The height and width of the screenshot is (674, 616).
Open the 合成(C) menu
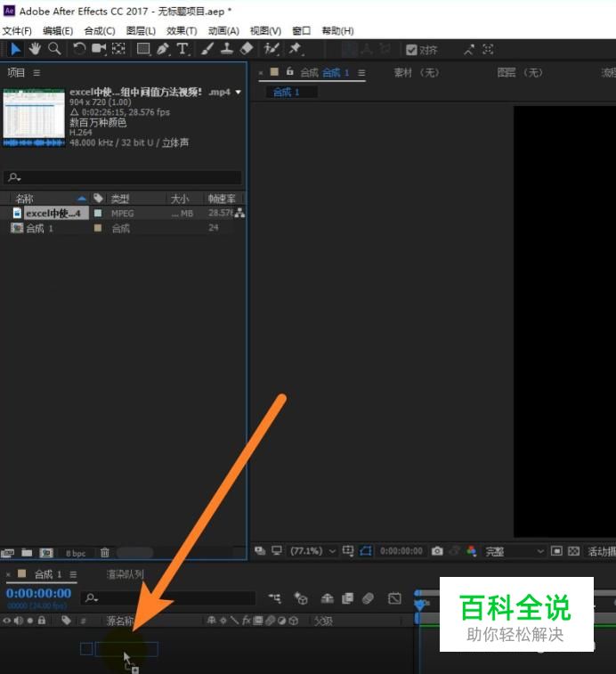tap(100, 31)
